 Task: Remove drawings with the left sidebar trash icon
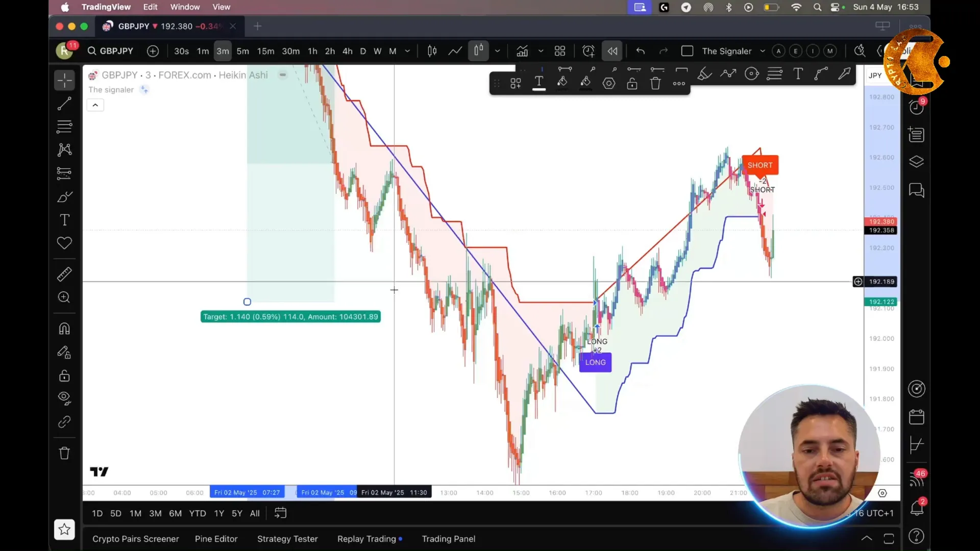click(64, 453)
